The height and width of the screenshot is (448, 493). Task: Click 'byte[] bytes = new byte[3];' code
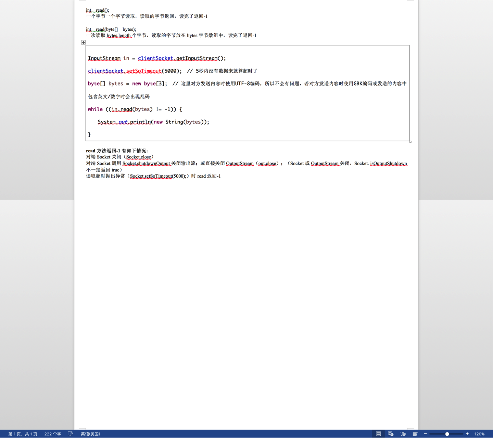click(128, 84)
